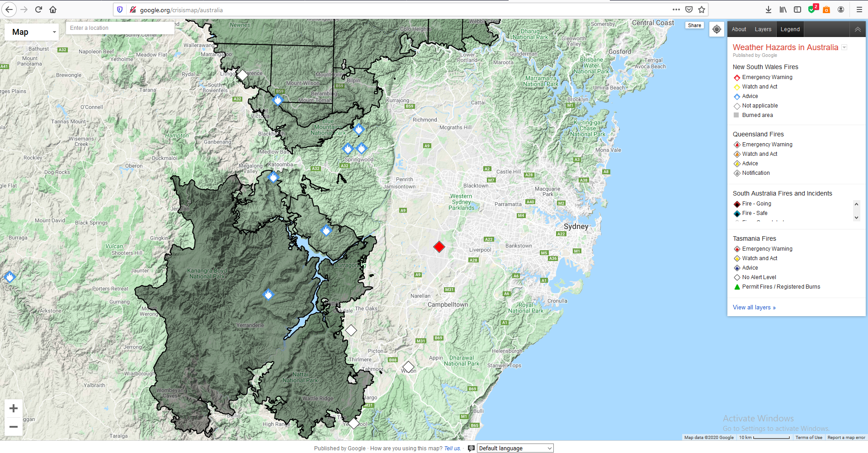Switch to the Layers tab

click(763, 29)
